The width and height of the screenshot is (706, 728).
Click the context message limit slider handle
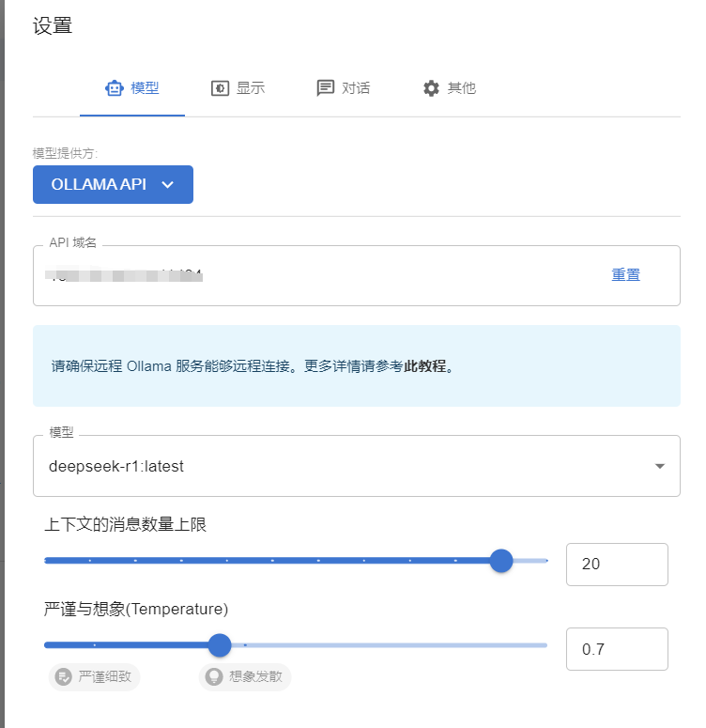(501, 561)
